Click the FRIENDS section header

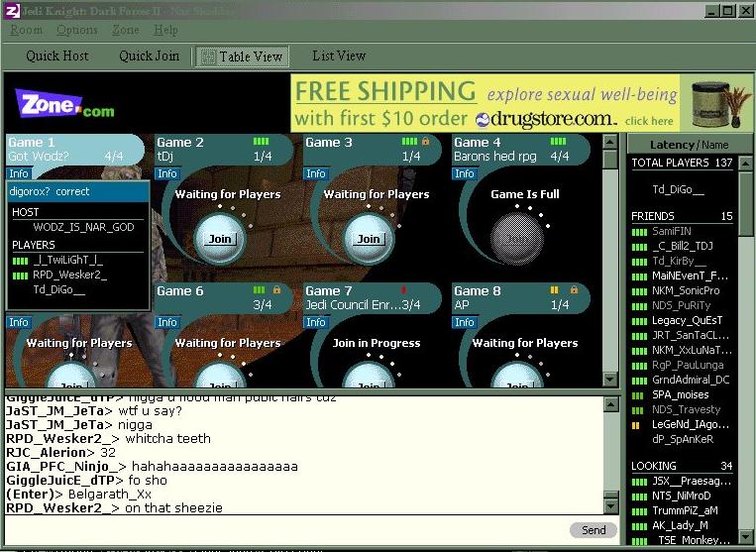tap(682, 216)
